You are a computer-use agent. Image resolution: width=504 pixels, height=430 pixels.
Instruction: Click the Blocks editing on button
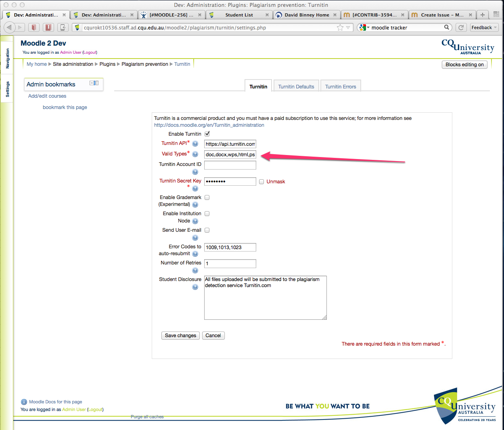(464, 65)
